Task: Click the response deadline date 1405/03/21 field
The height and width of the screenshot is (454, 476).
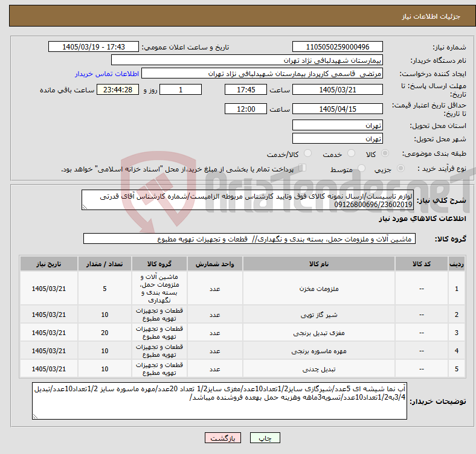Action: tap(337, 89)
